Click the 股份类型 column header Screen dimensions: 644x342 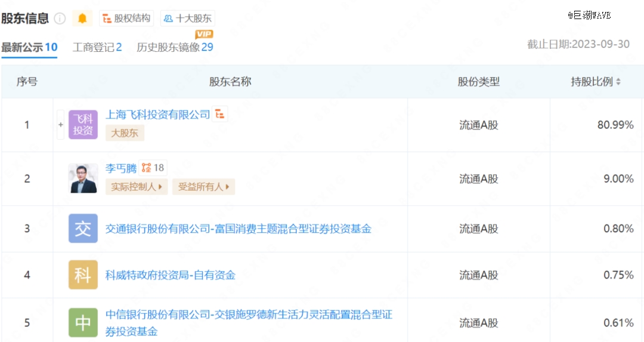click(478, 82)
